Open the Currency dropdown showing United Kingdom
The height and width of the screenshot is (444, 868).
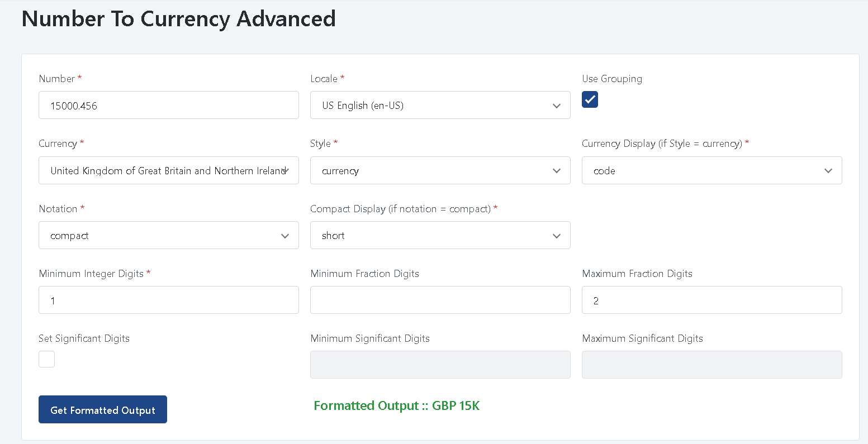click(x=168, y=171)
